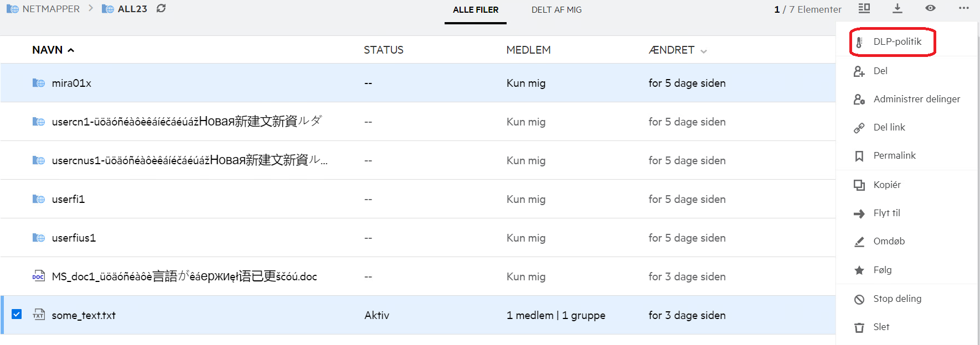Click the download icon in the toolbar

[898, 8]
